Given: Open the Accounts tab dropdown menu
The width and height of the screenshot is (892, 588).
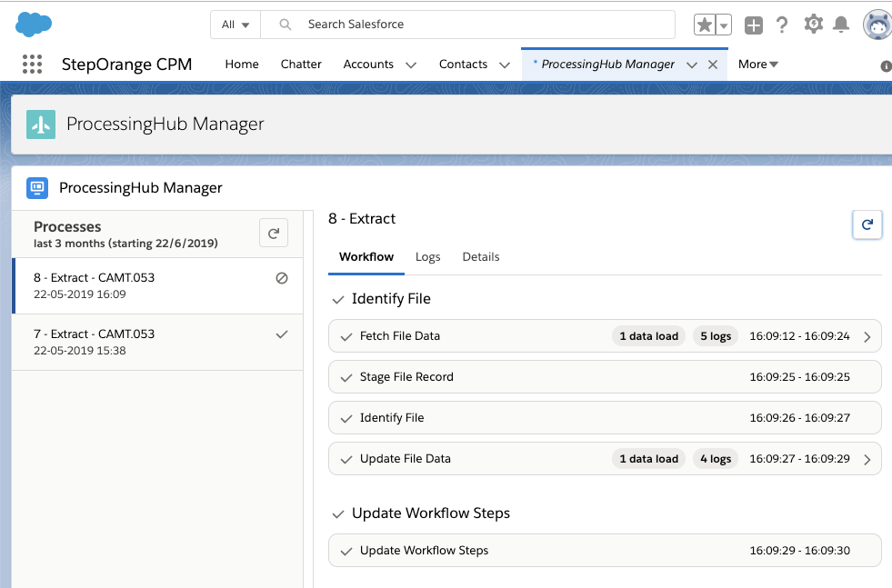Looking at the screenshot, I should pyautogui.click(x=411, y=65).
